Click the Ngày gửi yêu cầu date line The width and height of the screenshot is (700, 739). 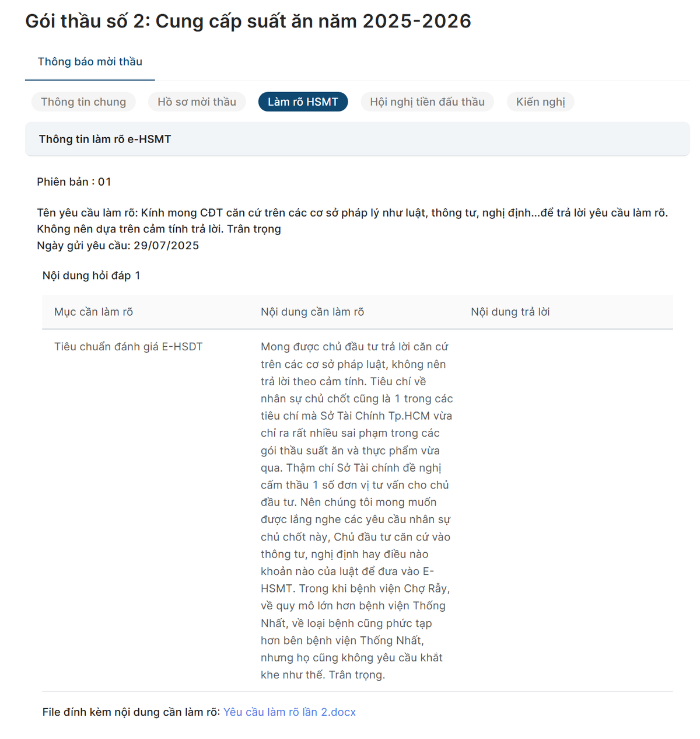pos(118,246)
